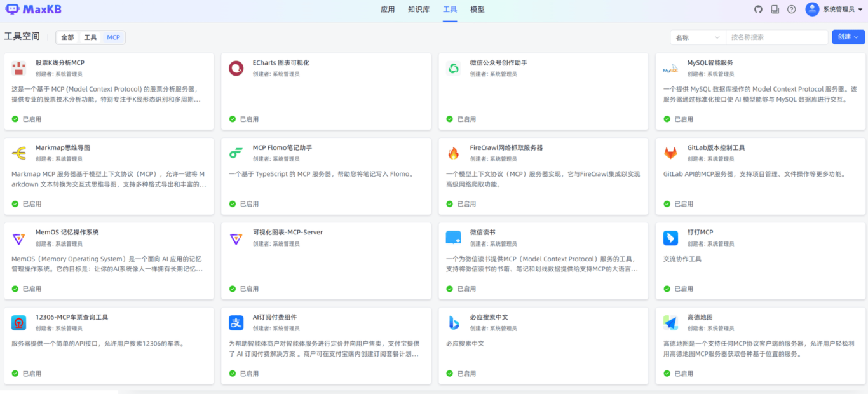The height and width of the screenshot is (394, 868).
Task: Click the user avatar icon
Action: tap(812, 9)
